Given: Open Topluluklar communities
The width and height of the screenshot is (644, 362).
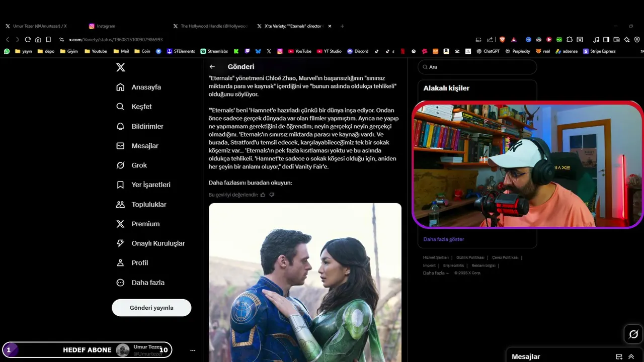Looking at the screenshot, I should (x=141, y=204).
